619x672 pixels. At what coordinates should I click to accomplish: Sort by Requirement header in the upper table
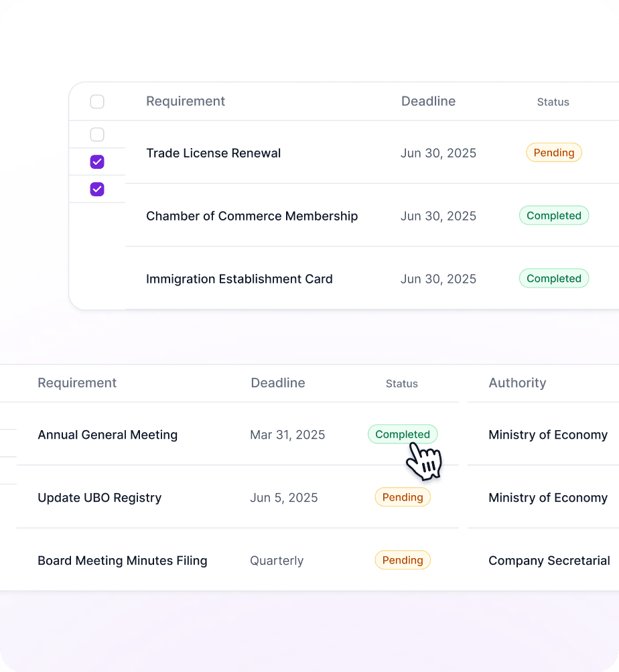pos(186,101)
